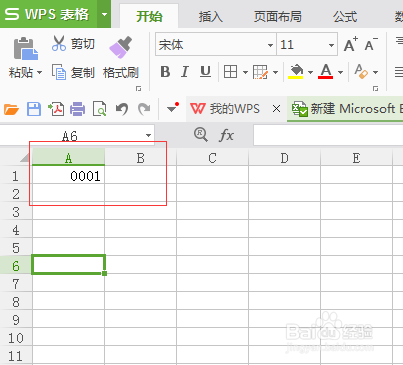Click the draw border pencil icon
403x365 pixels.
260,72
